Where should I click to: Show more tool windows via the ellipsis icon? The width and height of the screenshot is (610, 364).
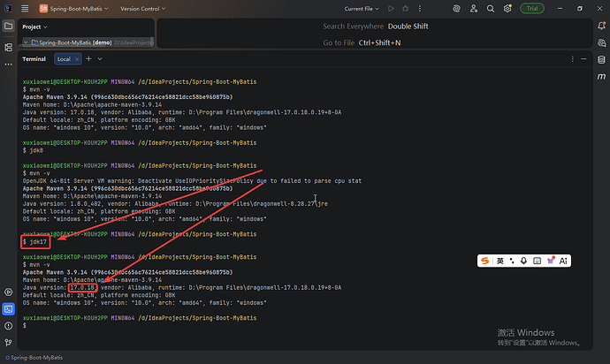coord(8,64)
